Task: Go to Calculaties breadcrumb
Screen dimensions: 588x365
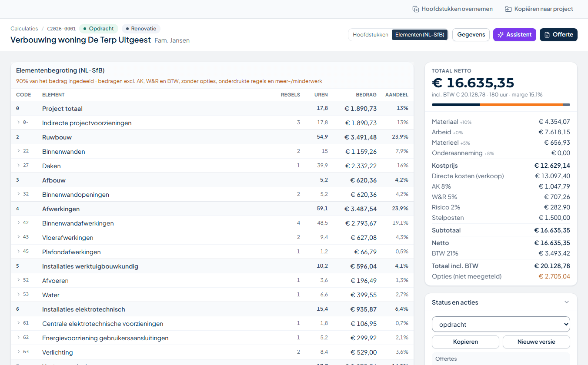Action: coord(24,29)
